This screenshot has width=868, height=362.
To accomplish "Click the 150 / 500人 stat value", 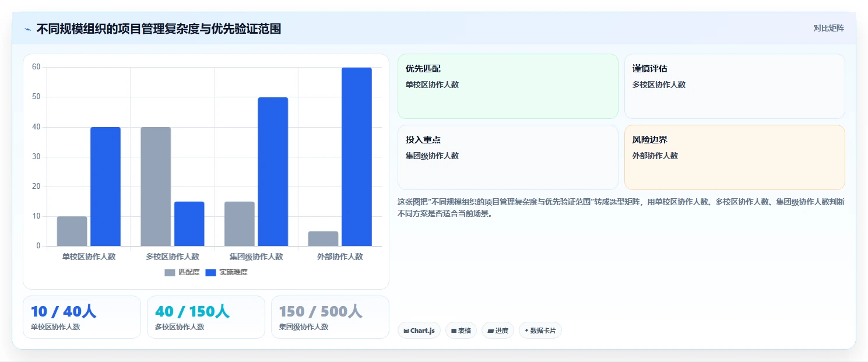I will coord(321,312).
